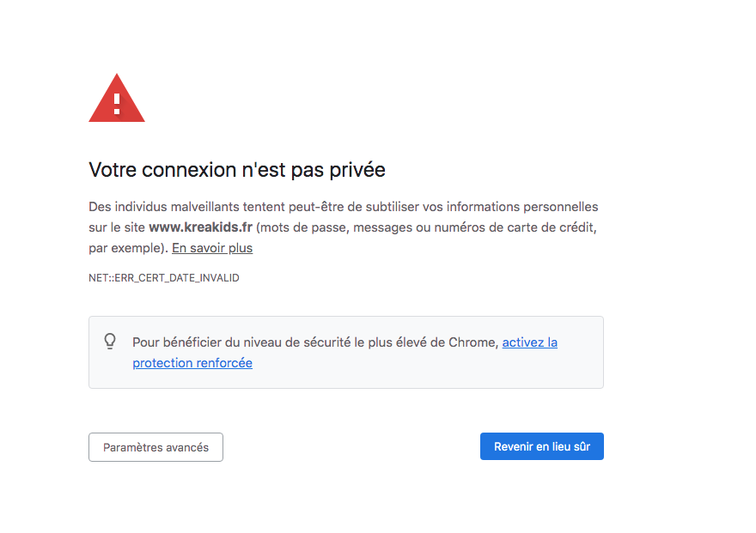The width and height of the screenshot is (756, 533).
Task: Click the "Votre connexion n'est pas privée" heading
Action: pos(237,169)
